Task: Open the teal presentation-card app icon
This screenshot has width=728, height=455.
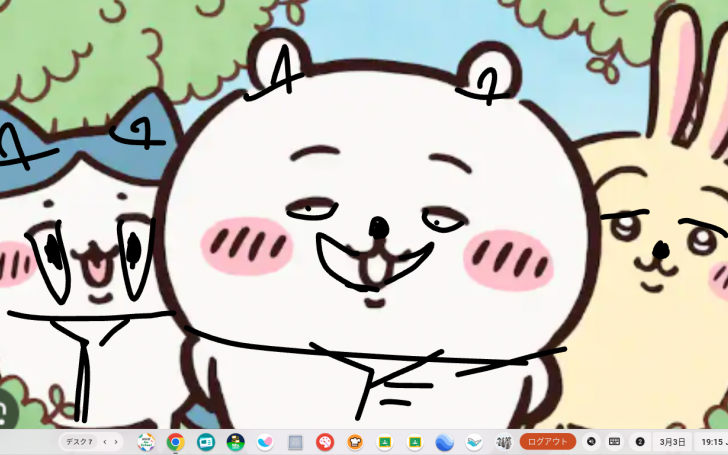Action: point(205,442)
